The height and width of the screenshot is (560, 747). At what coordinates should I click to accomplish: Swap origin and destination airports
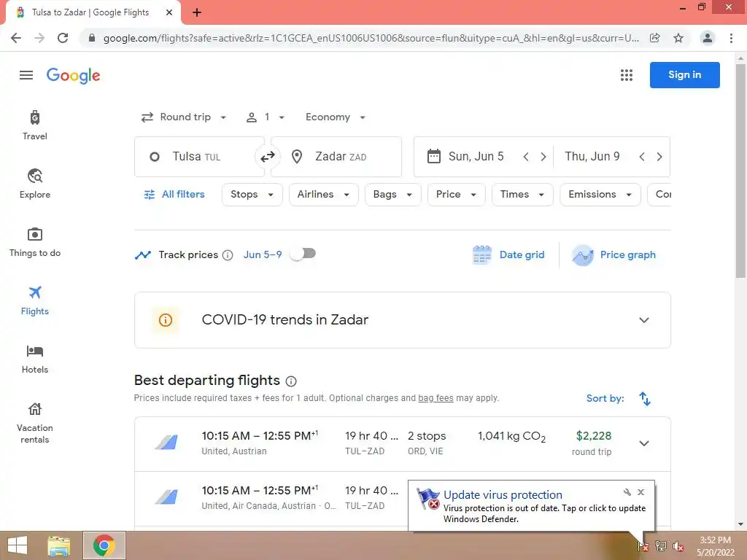tap(267, 156)
